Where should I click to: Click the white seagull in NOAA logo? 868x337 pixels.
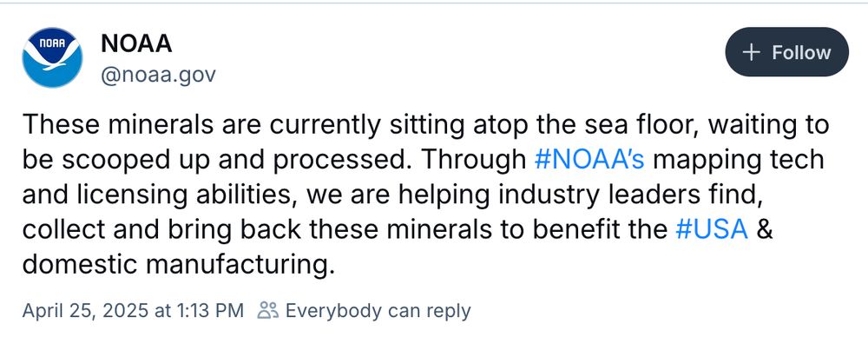point(54,61)
